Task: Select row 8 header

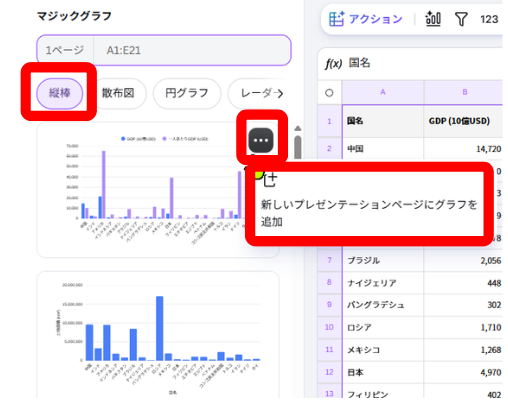Action: (x=329, y=283)
